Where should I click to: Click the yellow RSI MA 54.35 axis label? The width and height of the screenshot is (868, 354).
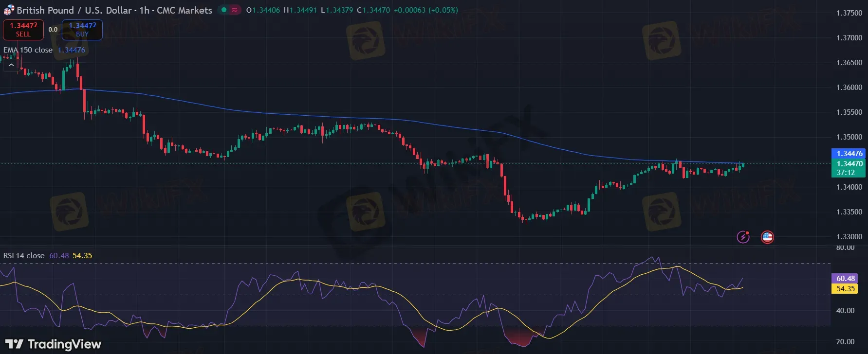click(846, 289)
